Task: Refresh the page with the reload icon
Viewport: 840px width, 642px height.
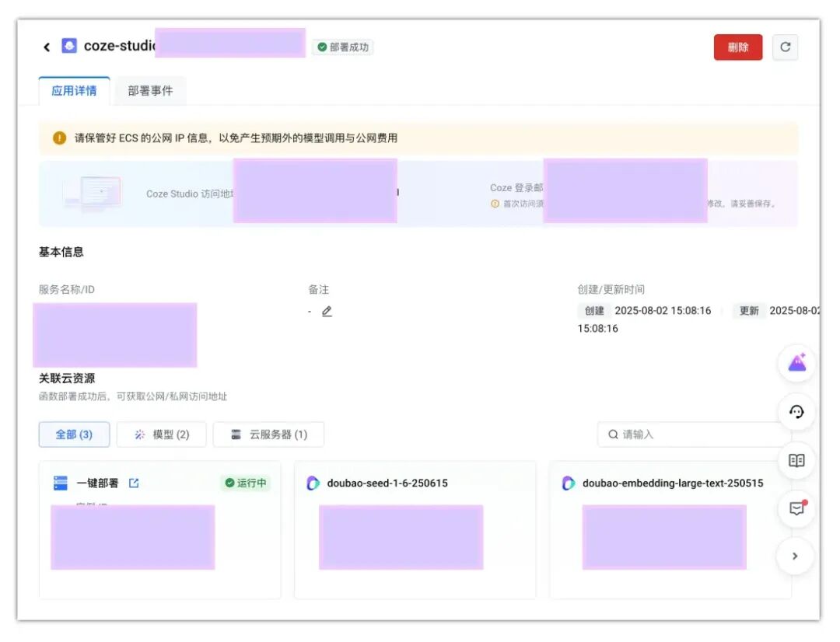Action: tap(786, 47)
